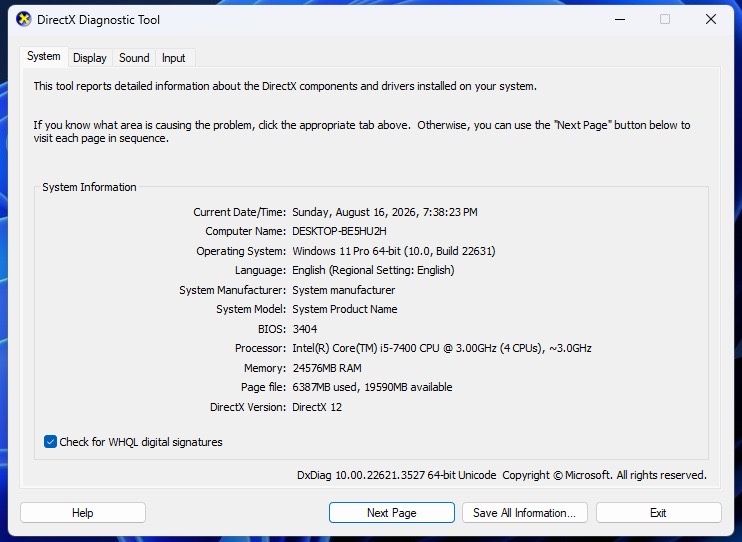Image resolution: width=742 pixels, height=542 pixels.
Task: Click the System Information group heading
Action: (x=89, y=187)
